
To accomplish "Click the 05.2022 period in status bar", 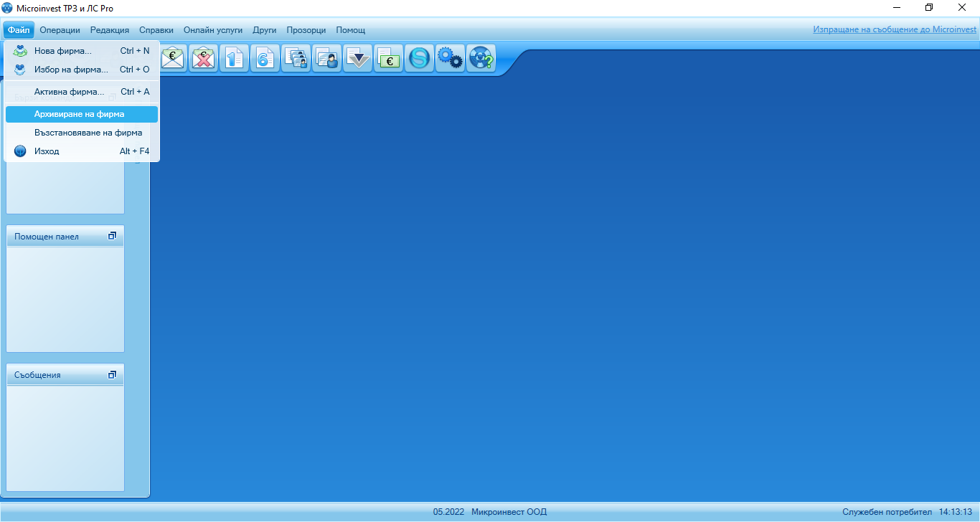I will click(x=448, y=512).
